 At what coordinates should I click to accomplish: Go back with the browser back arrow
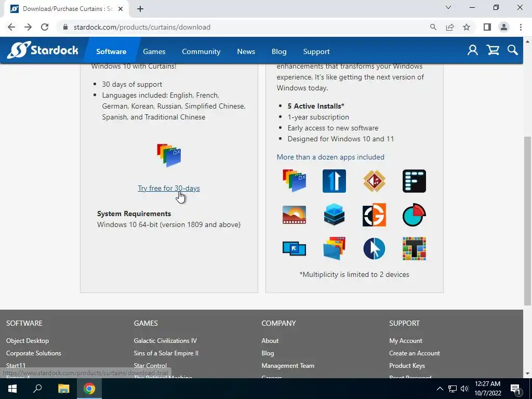11,27
